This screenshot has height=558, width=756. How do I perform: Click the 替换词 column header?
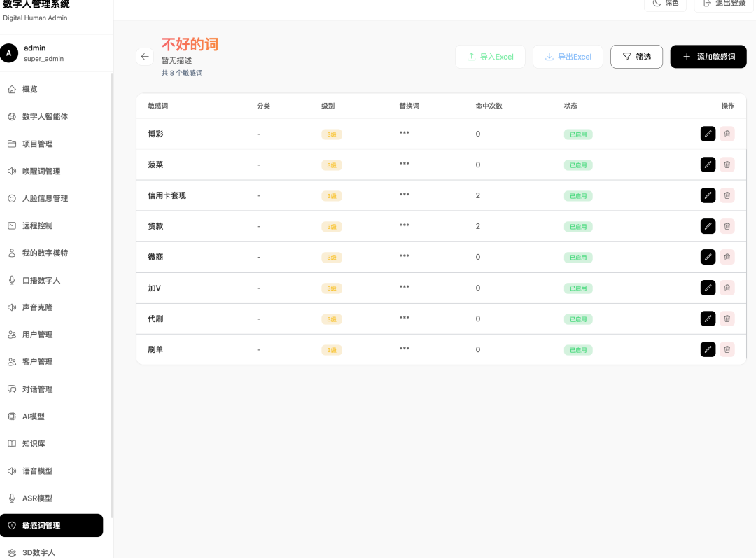[409, 106]
